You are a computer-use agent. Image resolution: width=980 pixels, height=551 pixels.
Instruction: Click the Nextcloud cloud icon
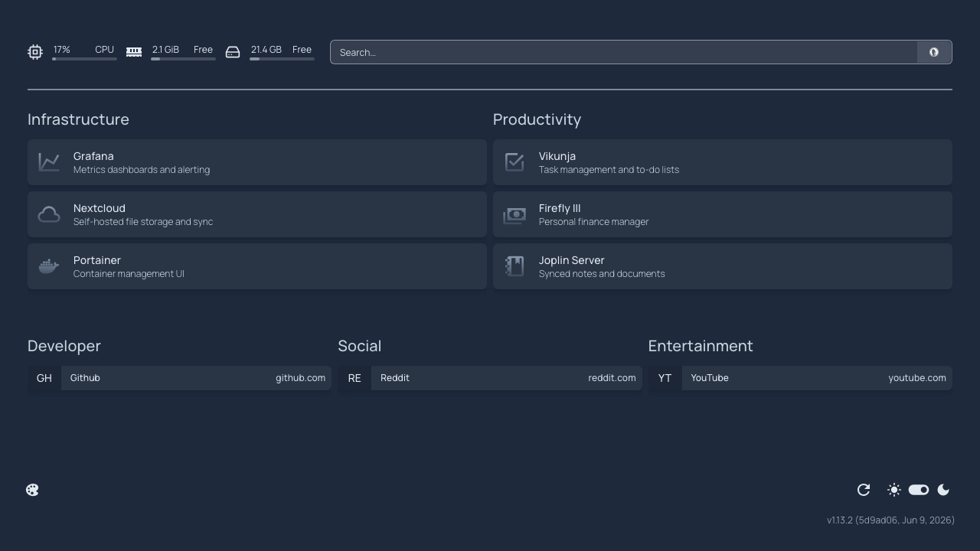(49, 214)
